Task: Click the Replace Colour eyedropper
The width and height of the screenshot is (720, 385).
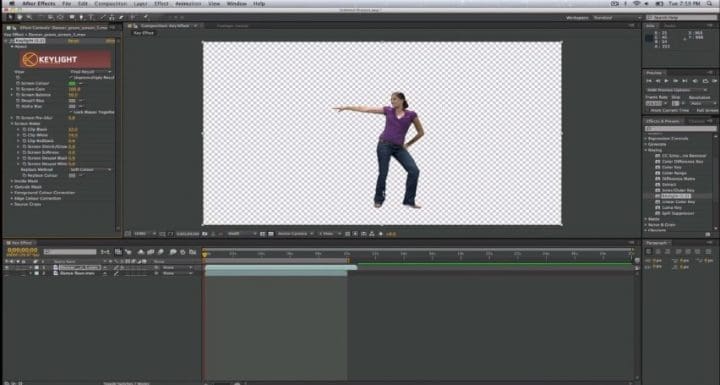Action: (x=81, y=175)
